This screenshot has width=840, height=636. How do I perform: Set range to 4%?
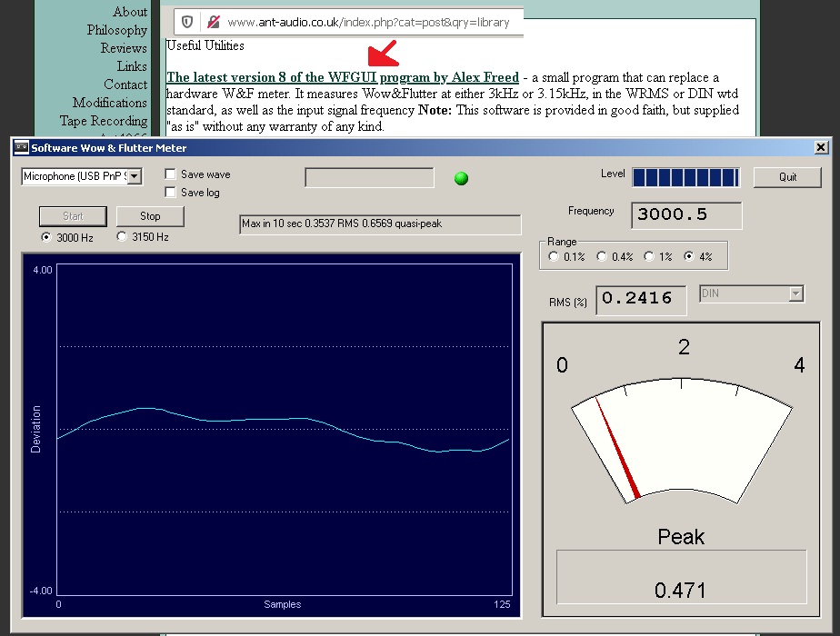tap(689, 256)
